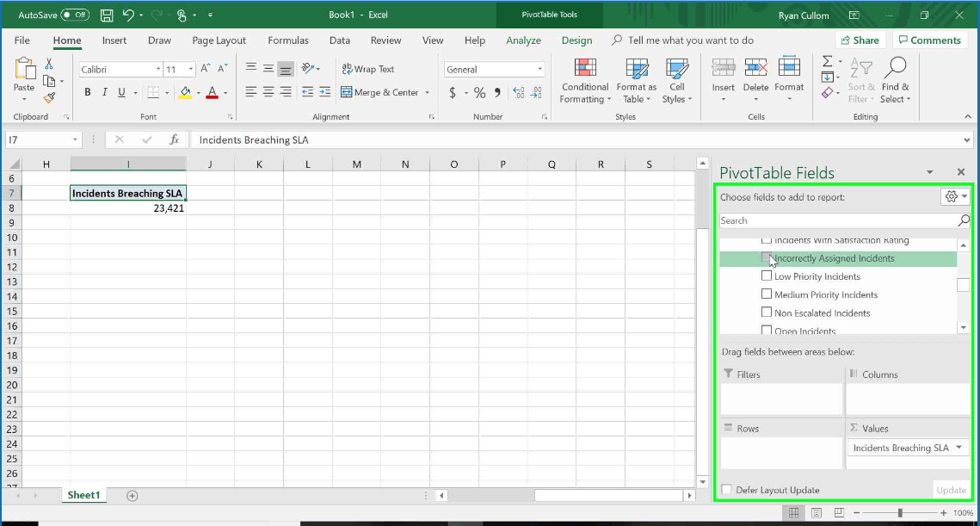Click Wrap Text
980x526 pixels.
(x=368, y=69)
